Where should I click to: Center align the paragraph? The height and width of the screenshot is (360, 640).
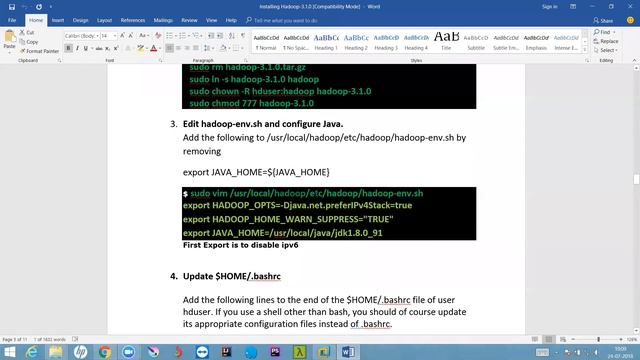point(178,49)
